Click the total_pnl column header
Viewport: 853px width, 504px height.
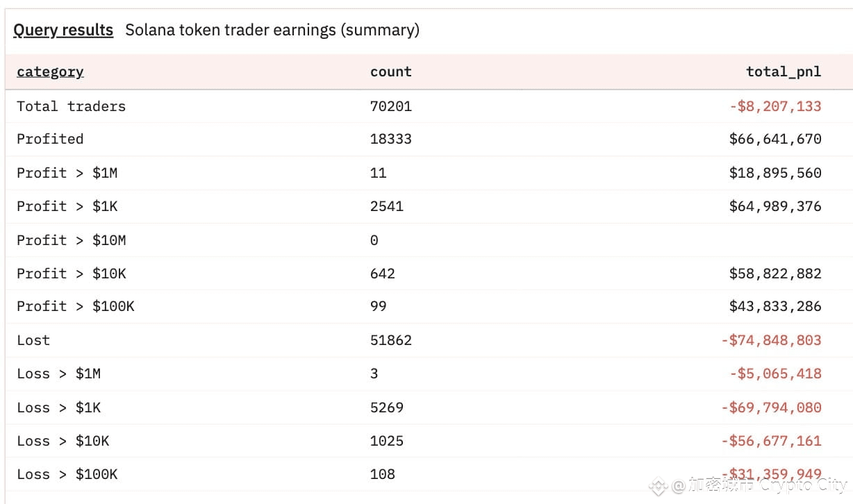(x=784, y=72)
